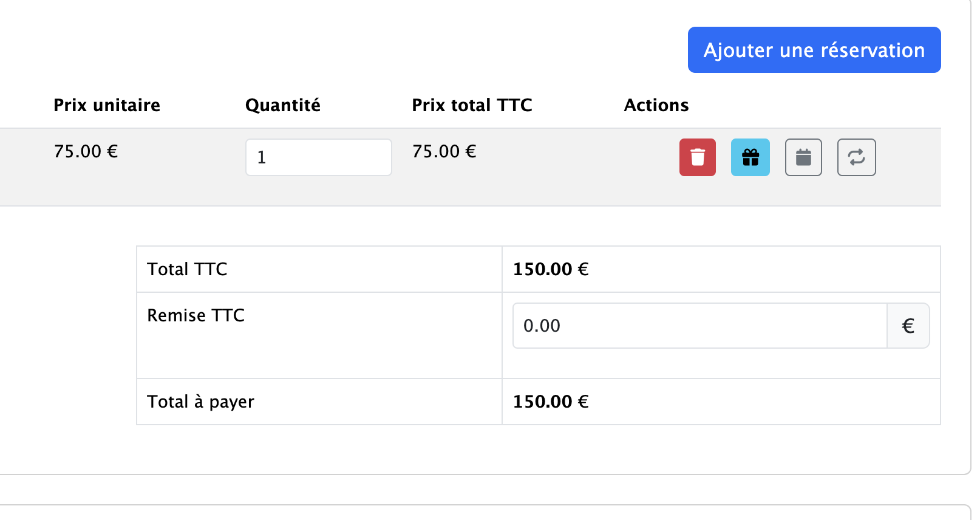Select the 75.00 € unit price cell

[x=85, y=151]
